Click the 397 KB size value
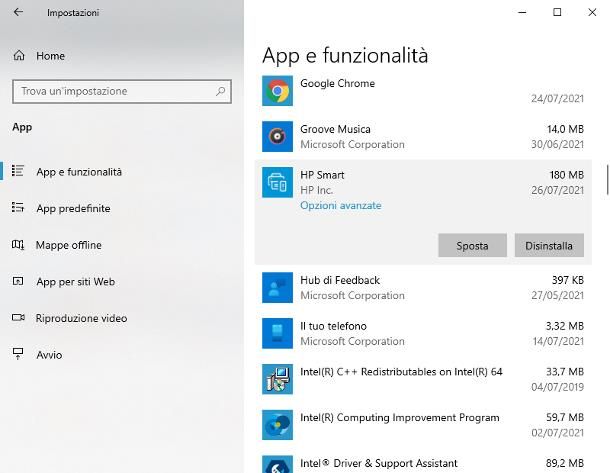 click(568, 280)
